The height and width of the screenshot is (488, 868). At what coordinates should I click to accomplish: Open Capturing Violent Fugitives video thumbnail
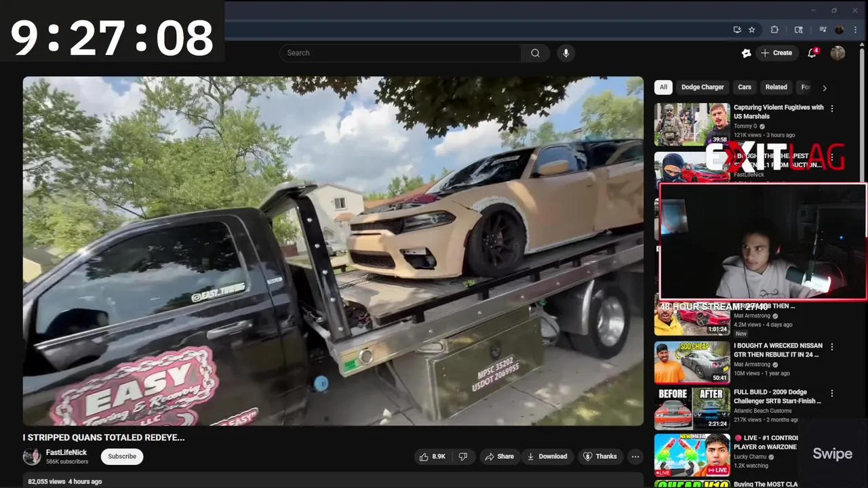click(692, 124)
